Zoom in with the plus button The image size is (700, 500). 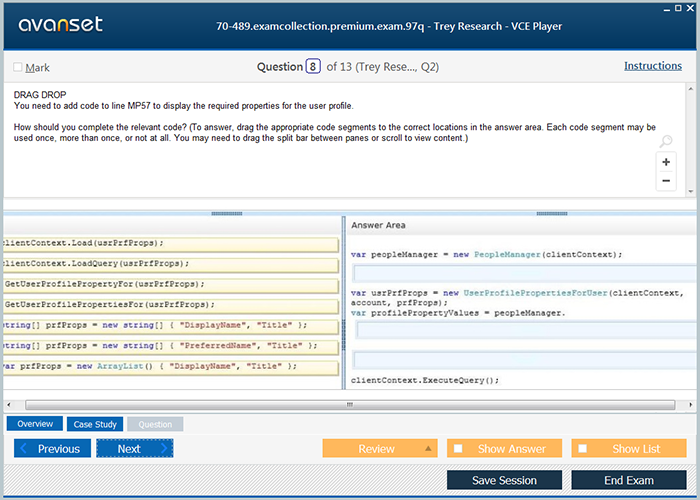(666, 162)
